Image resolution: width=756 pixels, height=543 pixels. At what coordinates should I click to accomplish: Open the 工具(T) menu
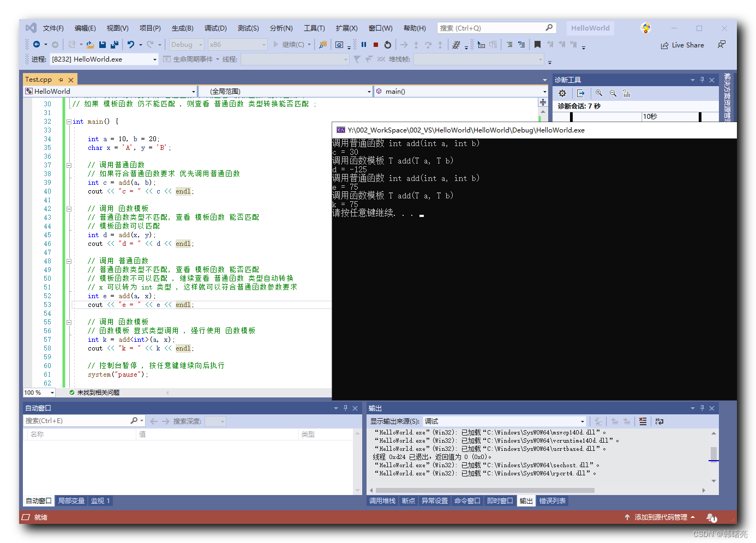click(314, 28)
